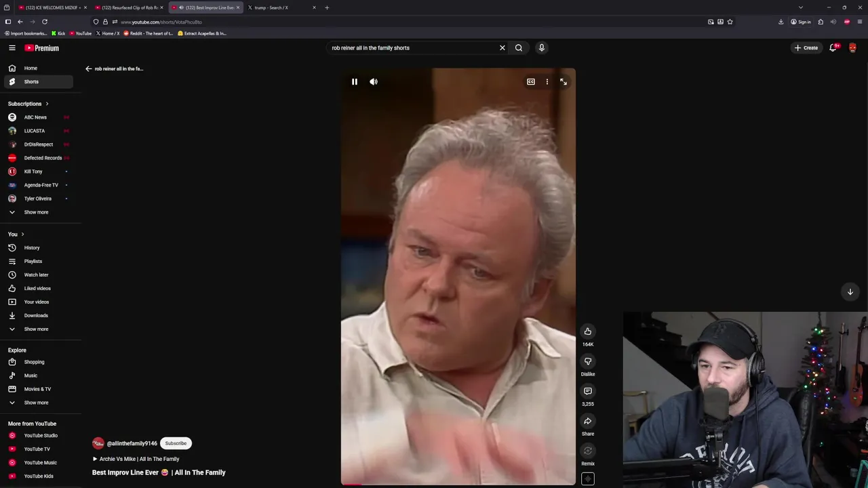Image resolution: width=868 pixels, height=488 pixels.
Task: Open the comments with 3,255 count
Action: 588,390
